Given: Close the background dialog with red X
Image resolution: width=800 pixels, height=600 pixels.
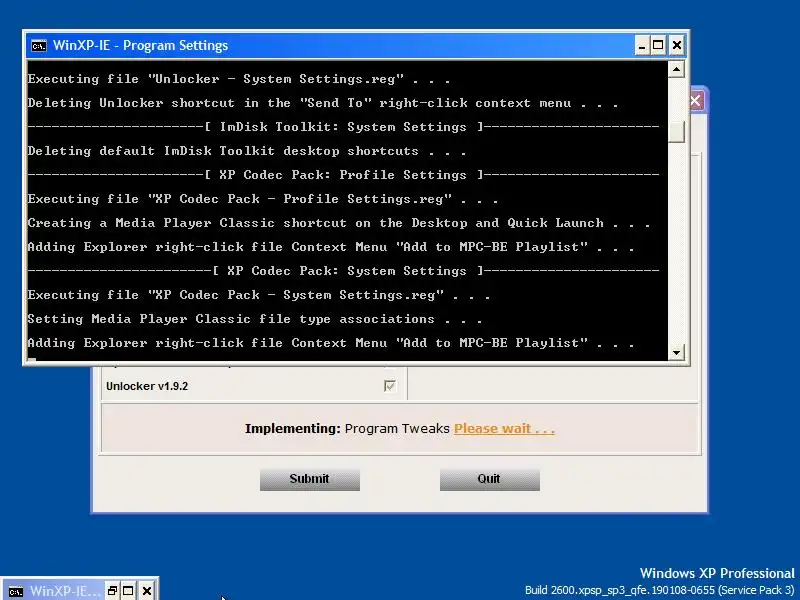Looking at the screenshot, I should (x=696, y=101).
